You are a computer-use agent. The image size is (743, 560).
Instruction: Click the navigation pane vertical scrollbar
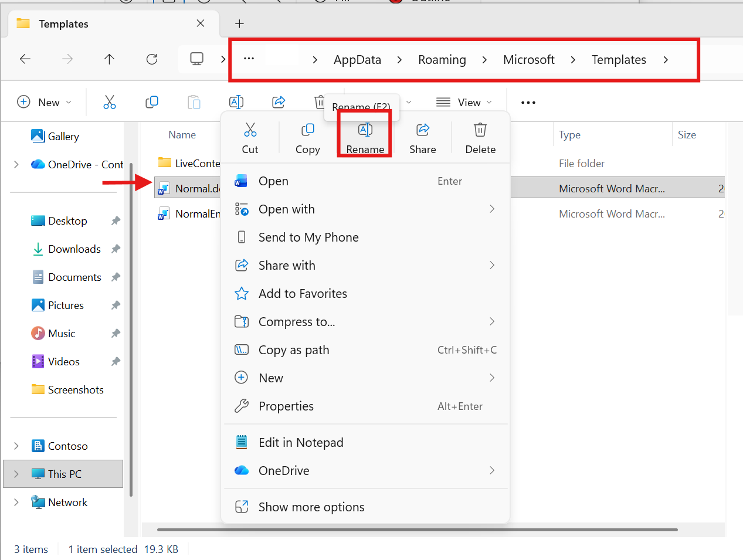131,330
